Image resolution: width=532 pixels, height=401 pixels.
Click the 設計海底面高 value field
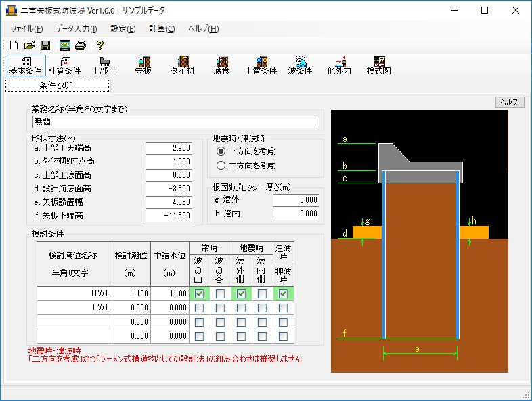coord(169,189)
